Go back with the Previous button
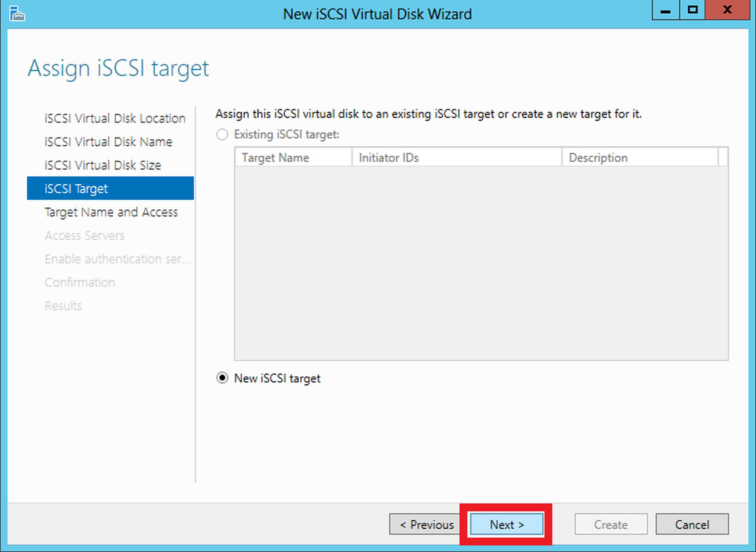The image size is (756, 552). click(x=426, y=524)
